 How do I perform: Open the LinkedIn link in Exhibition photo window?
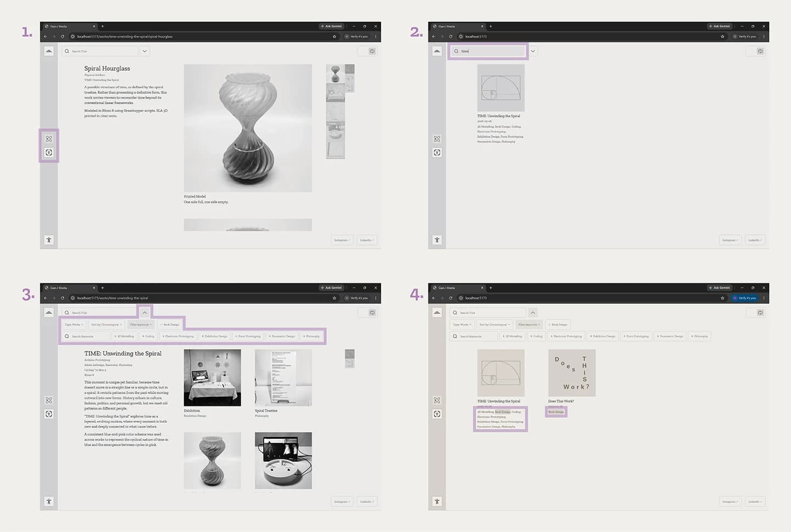click(366, 501)
